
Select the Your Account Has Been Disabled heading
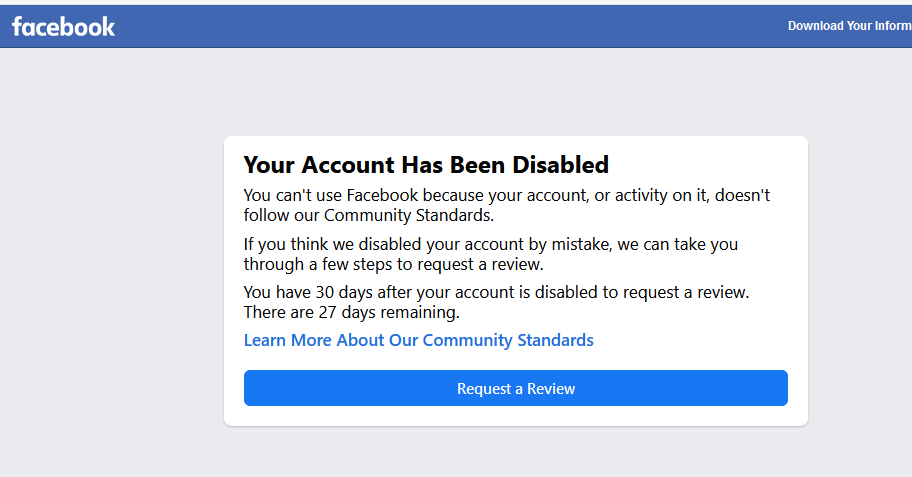tap(426, 165)
